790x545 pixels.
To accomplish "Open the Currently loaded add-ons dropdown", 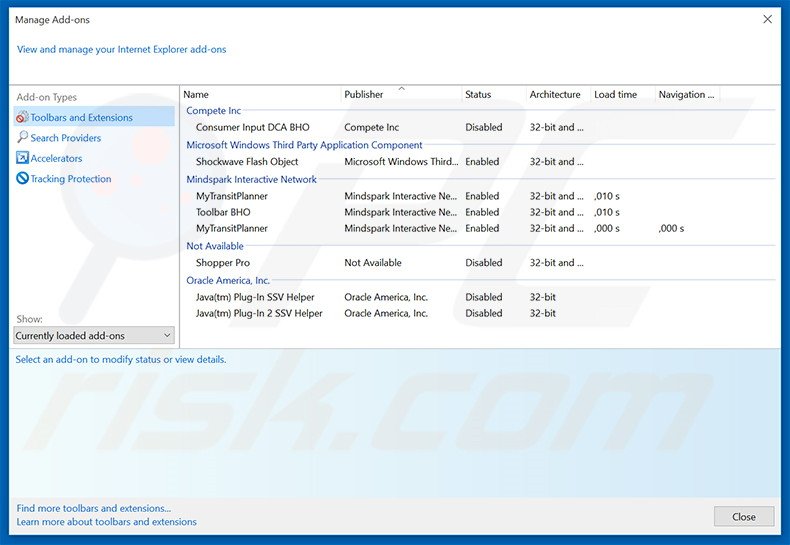I will click(x=94, y=336).
